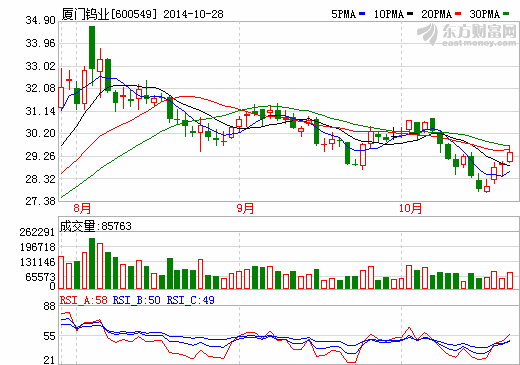Click the RSI_A:58 indicator label
Viewport: 520px width, 365px height.
click(84, 300)
